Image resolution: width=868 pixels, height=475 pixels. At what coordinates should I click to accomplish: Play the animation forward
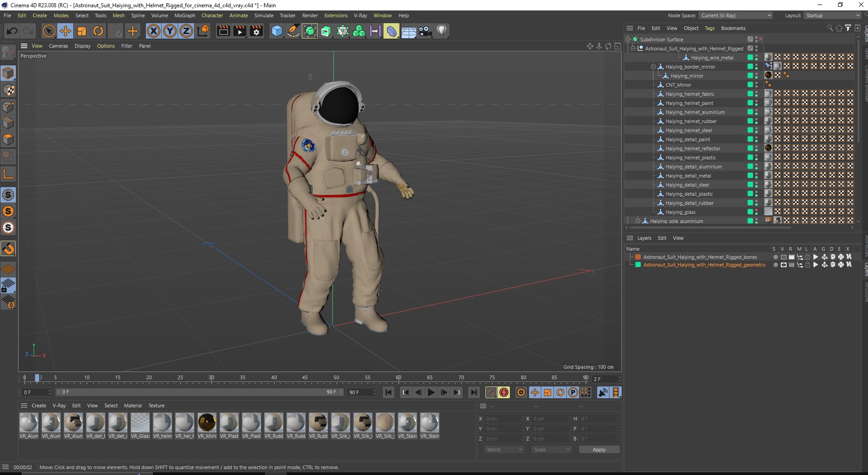coord(431,392)
